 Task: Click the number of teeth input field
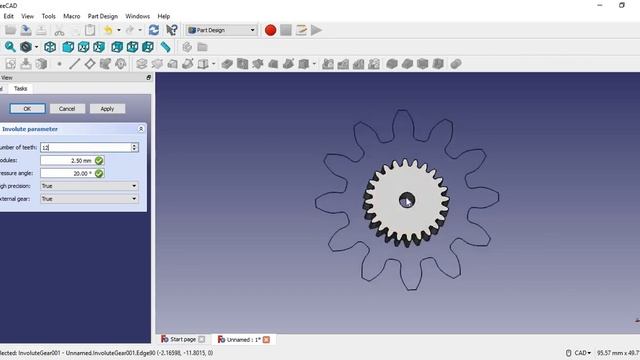click(86, 147)
